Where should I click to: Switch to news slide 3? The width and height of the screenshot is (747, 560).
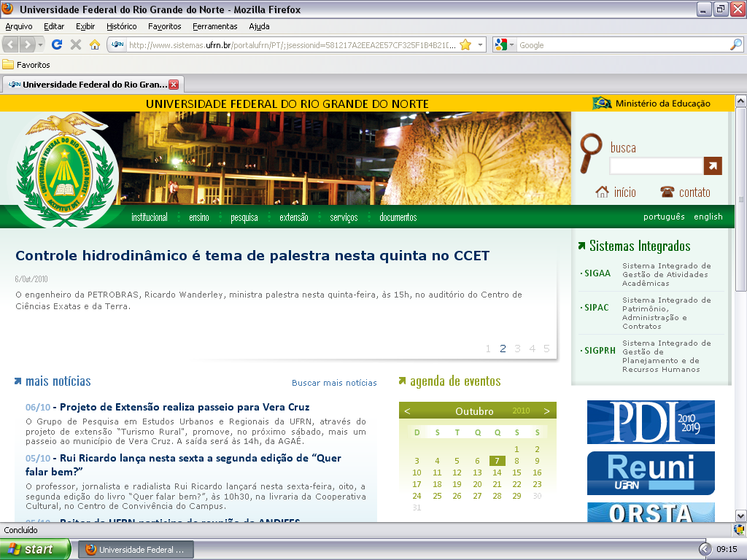[x=517, y=349]
